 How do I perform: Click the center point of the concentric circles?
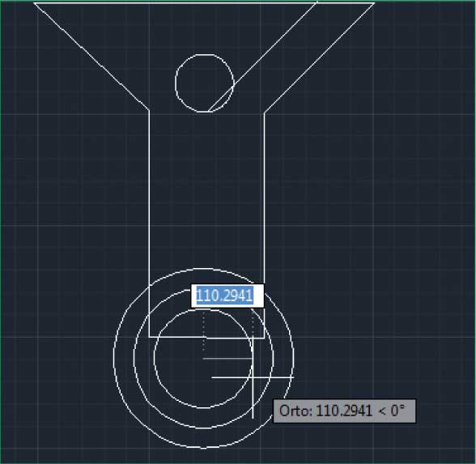tap(203, 359)
